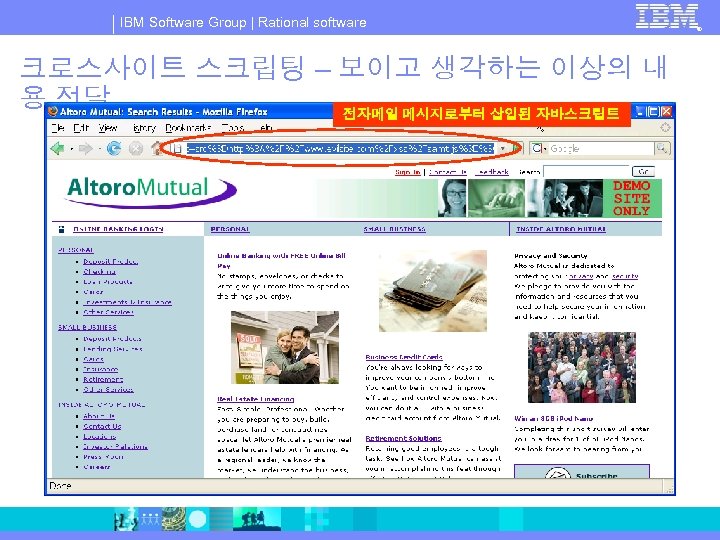This screenshot has height=540, width=720.
Task: Click the stacked credit cards image
Action: pos(433,291)
